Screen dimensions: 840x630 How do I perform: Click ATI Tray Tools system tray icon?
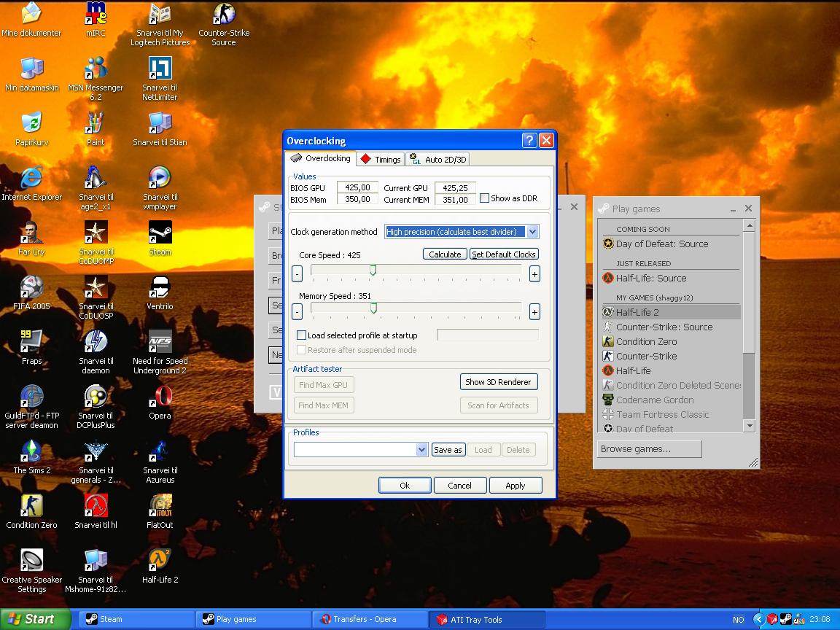772,619
